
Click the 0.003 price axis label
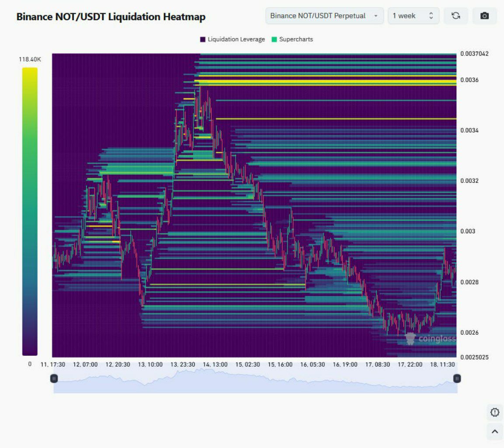[x=468, y=231]
